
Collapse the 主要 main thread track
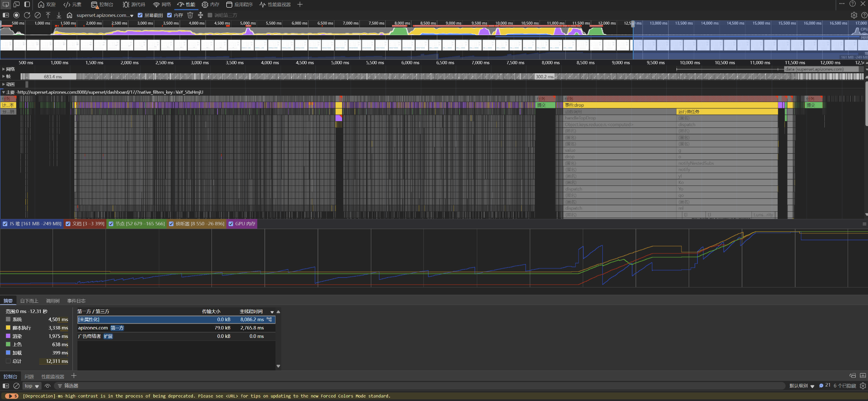[3, 92]
